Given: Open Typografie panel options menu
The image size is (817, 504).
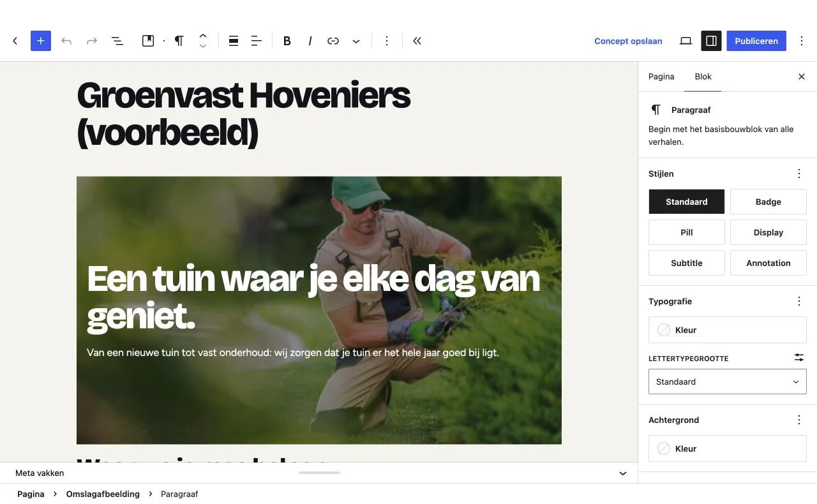Looking at the screenshot, I should click(x=799, y=301).
